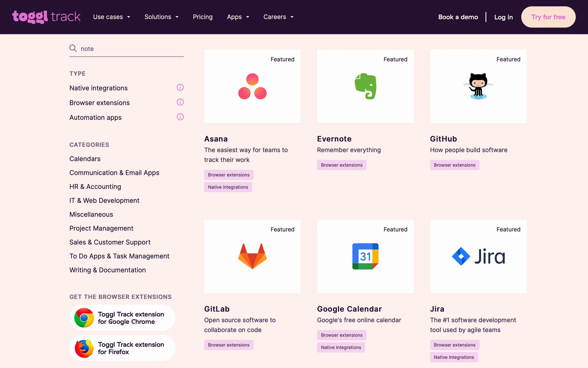588x368 pixels.
Task: Open the Apps dropdown in navbar
Action: coord(238,17)
